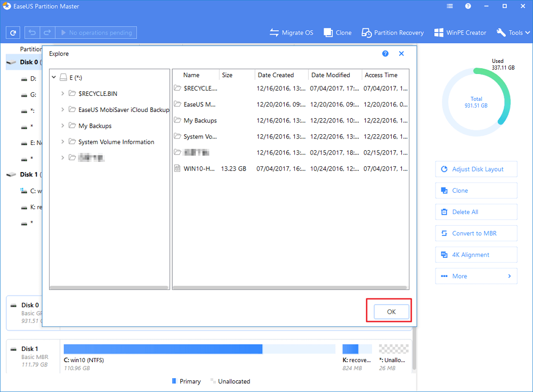Click the Unallocated 26 MB block
The image size is (533, 392).
coord(394,349)
